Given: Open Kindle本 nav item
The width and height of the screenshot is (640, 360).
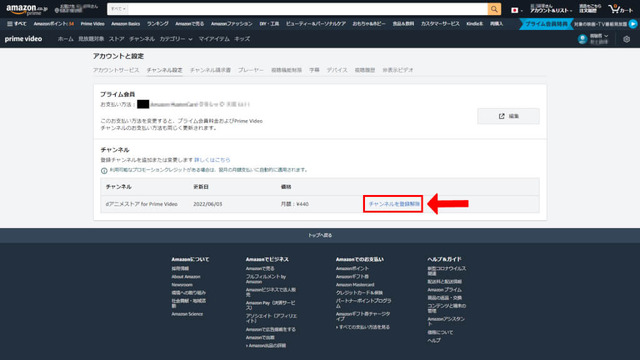Looking at the screenshot, I should [474, 24].
